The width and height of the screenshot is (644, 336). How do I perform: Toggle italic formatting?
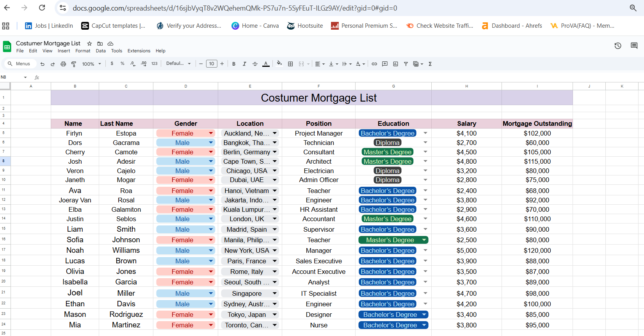(x=244, y=64)
